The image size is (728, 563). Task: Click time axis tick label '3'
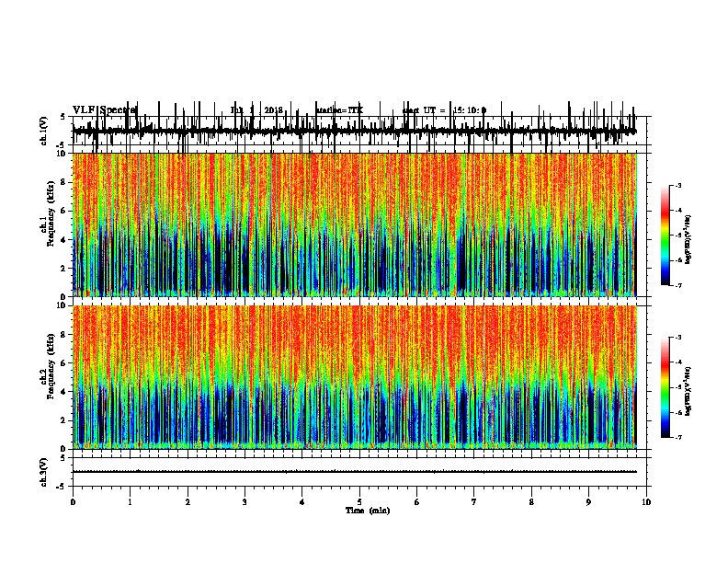[x=245, y=502]
